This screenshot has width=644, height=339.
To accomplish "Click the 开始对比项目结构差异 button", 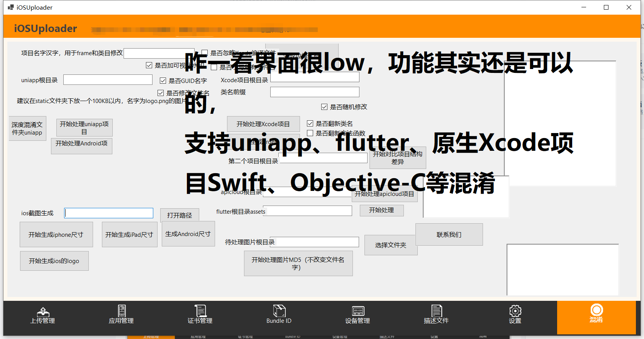I will 398,158.
